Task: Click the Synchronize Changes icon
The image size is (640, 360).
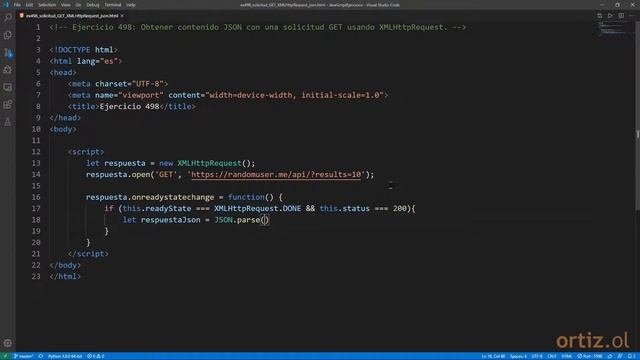Action: 41,356
